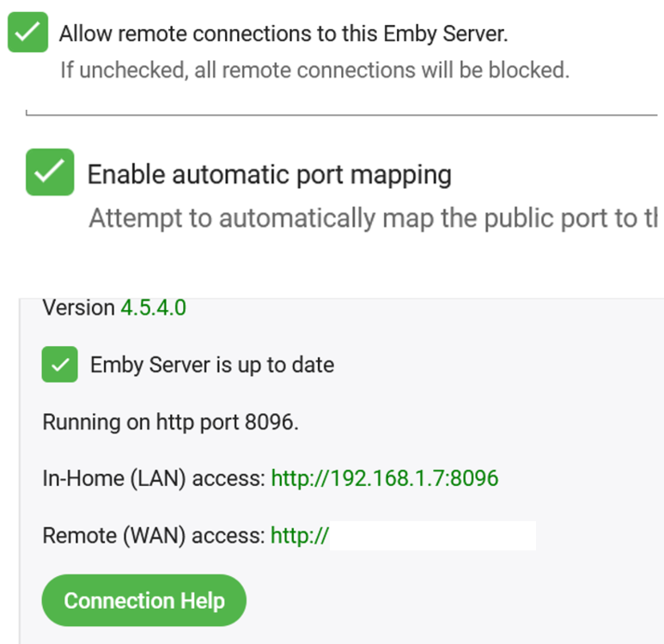
Task: Open the version 4.5.4.0 link
Action: [153, 307]
